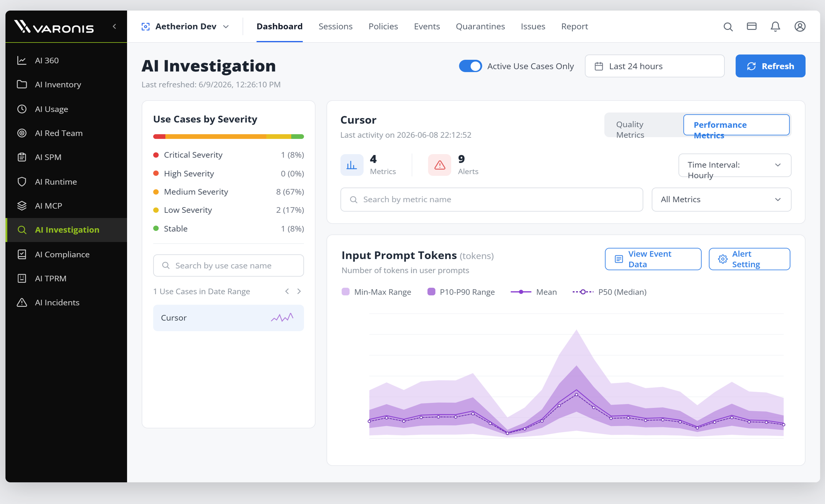Open AI Inventory folder icon
This screenshot has height=504, width=825.
point(22,84)
